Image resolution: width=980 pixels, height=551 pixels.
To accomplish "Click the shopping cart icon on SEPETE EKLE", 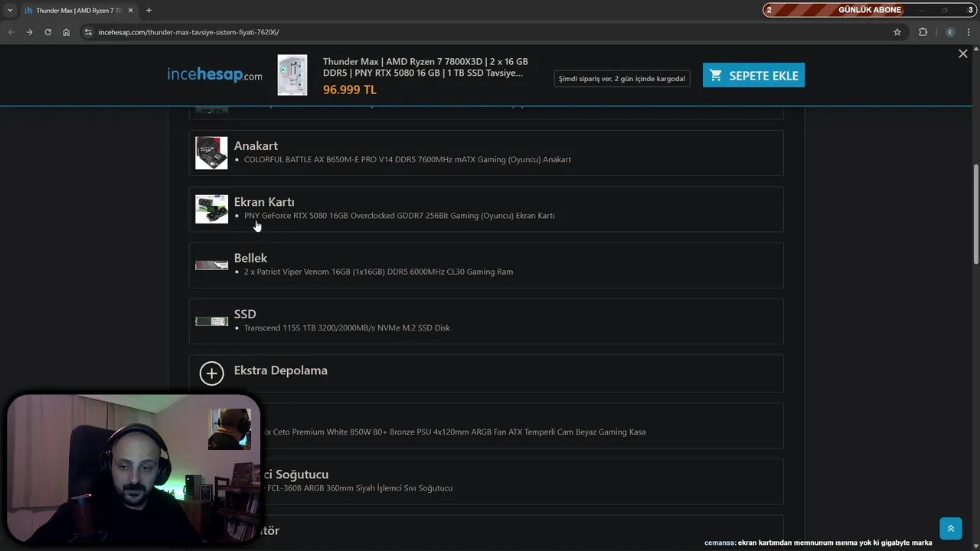I will pyautogui.click(x=716, y=75).
